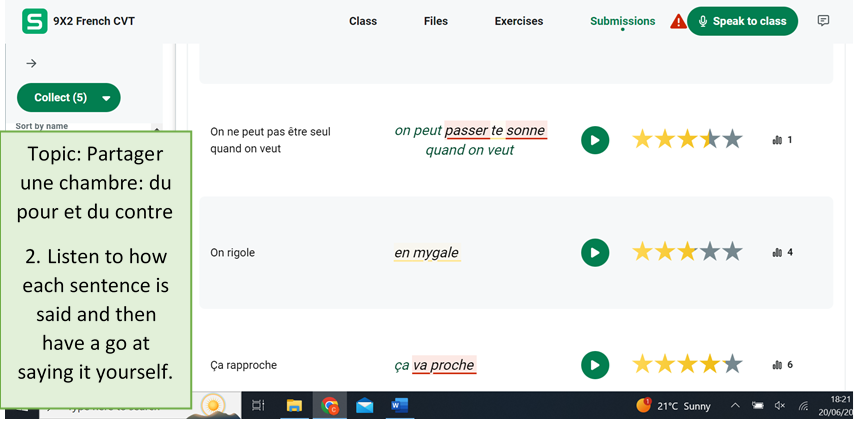
Task: Click the green S app logo
Action: point(35,21)
